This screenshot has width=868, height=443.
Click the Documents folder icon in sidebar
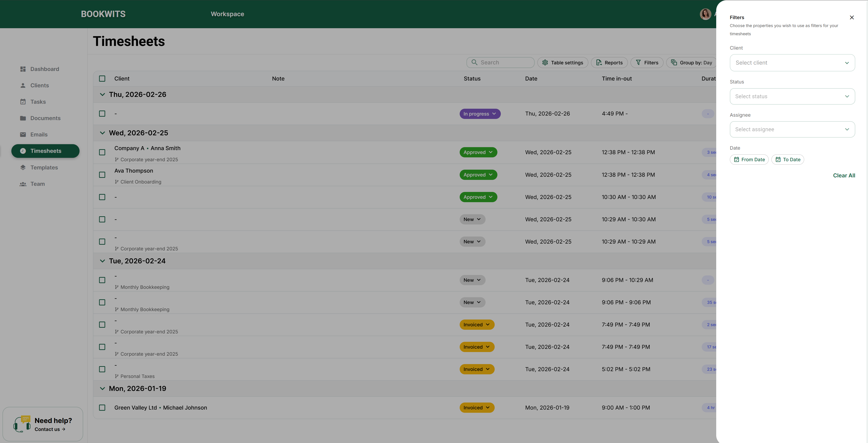23,118
